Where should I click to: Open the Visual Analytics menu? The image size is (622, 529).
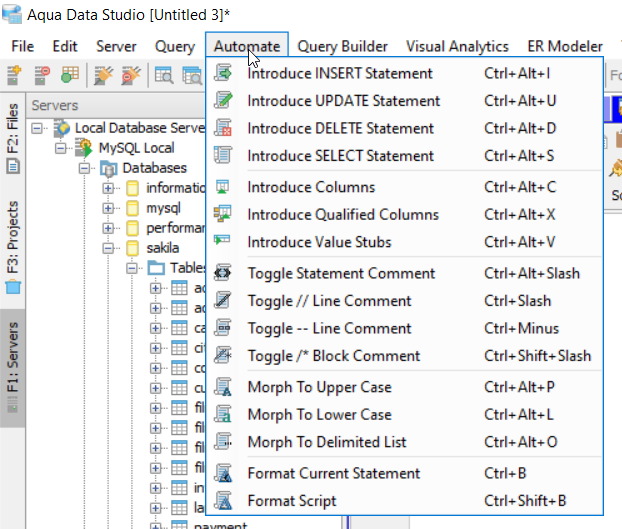point(457,46)
